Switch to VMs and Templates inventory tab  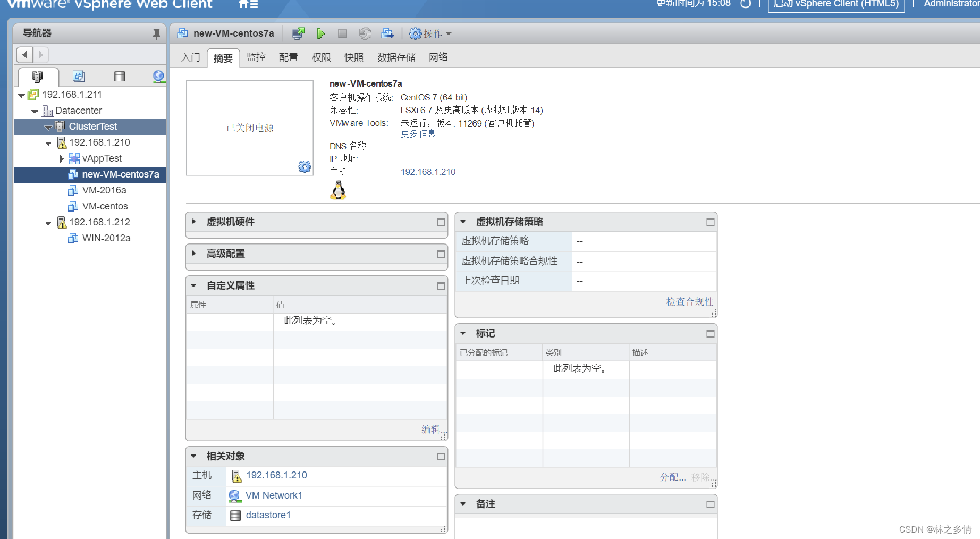79,77
